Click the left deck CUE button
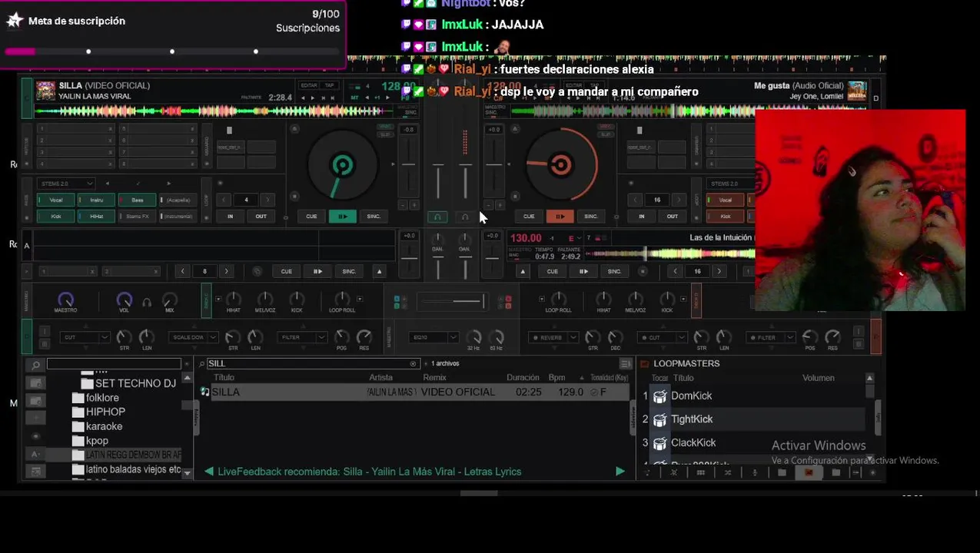This screenshot has width=980, height=553. 311,217
